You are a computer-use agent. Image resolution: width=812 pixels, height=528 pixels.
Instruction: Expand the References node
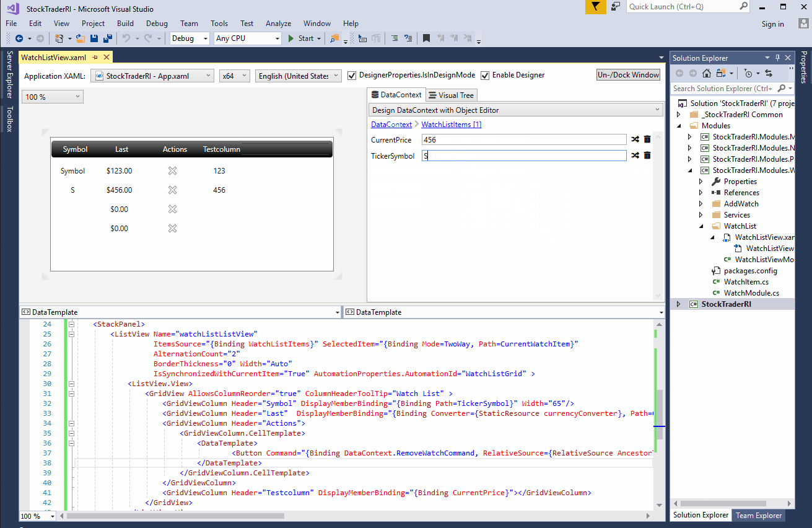701,193
